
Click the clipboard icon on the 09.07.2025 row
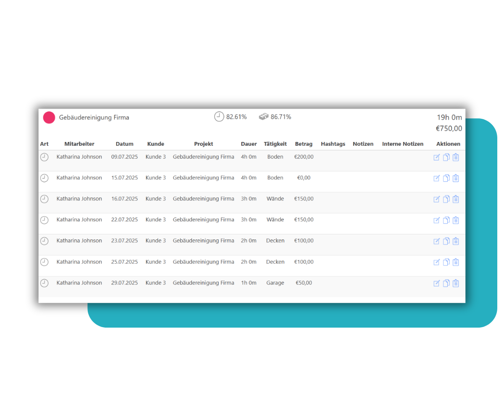(x=456, y=157)
